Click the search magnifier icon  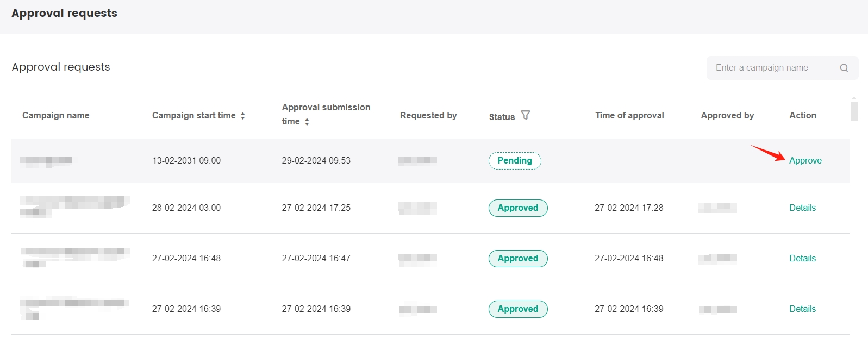[844, 68]
